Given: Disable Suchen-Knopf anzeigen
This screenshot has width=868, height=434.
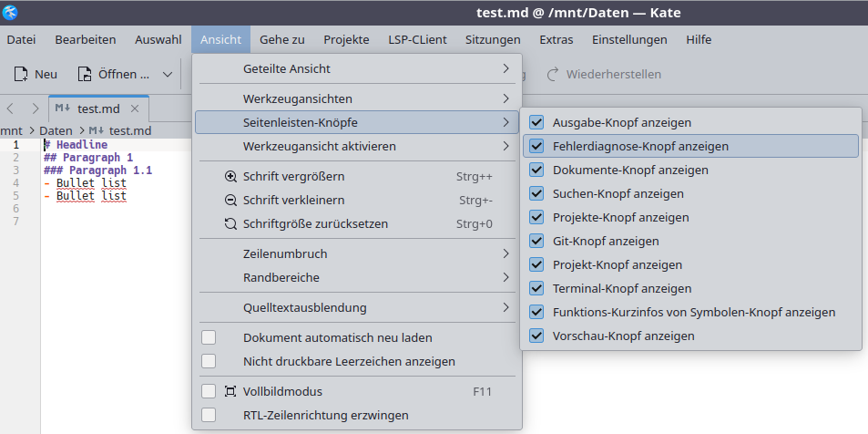Looking at the screenshot, I should tap(536, 193).
